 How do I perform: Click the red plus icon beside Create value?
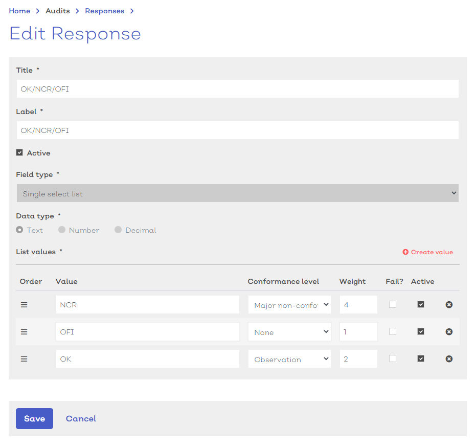click(405, 252)
